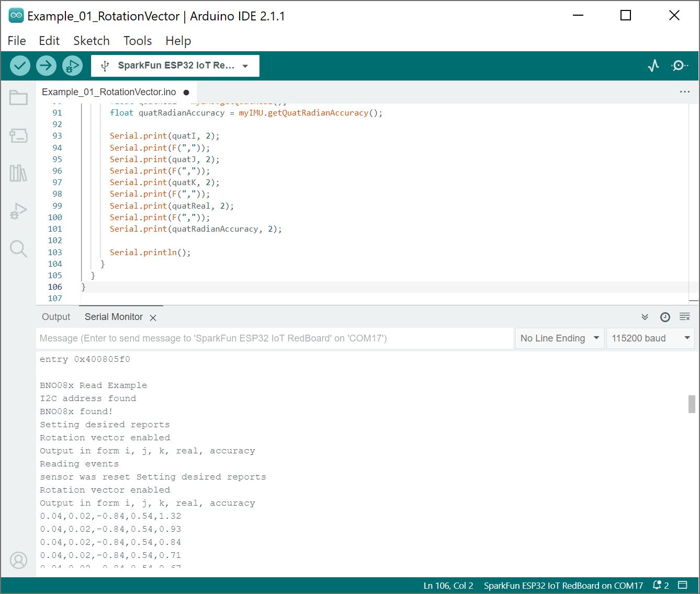Start debugging with the debug play button
Viewport: 700px width, 594px height.
(72, 65)
